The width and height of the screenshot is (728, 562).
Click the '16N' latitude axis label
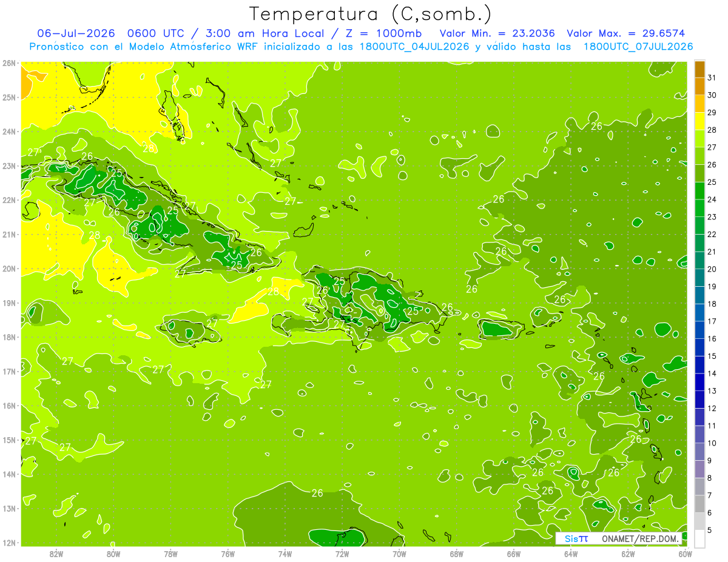pyautogui.click(x=8, y=406)
